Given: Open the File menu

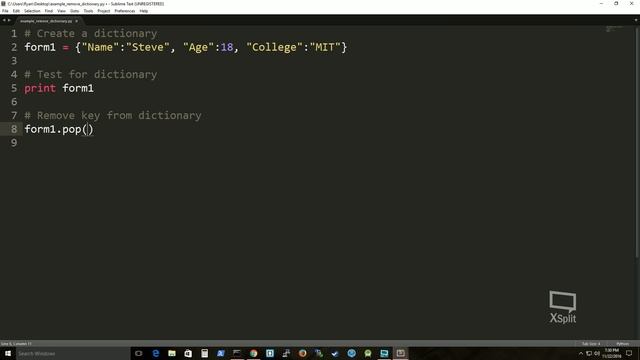Looking at the screenshot, I should coord(5,11).
